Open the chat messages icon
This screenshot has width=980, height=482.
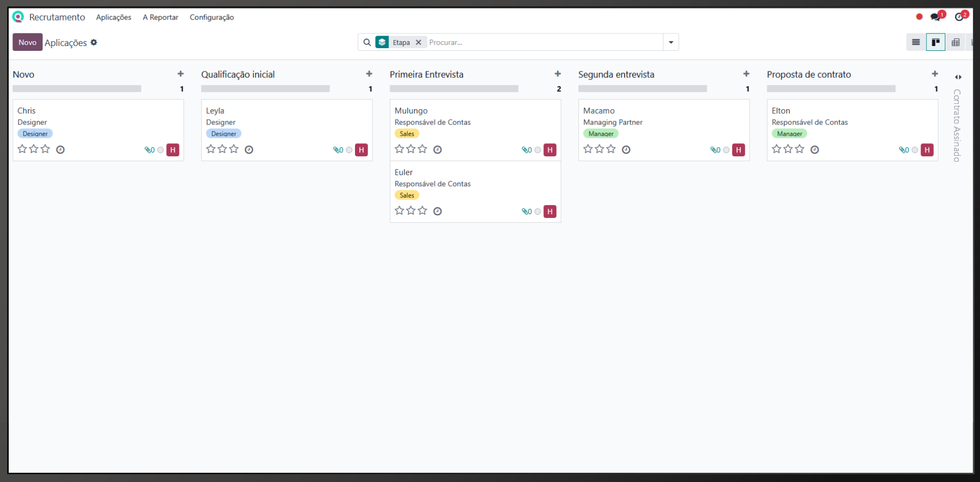pyautogui.click(x=936, y=17)
